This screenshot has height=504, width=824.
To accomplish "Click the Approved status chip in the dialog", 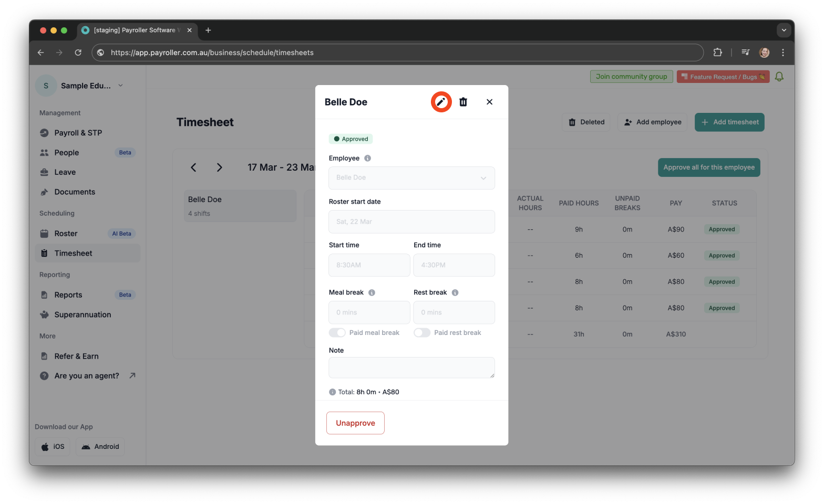I will pos(351,139).
